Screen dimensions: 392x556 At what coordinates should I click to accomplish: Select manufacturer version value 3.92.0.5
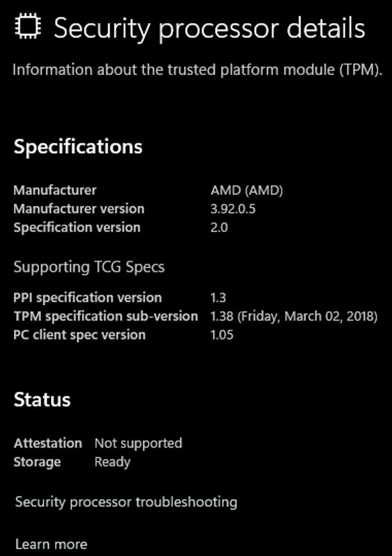pos(233,208)
